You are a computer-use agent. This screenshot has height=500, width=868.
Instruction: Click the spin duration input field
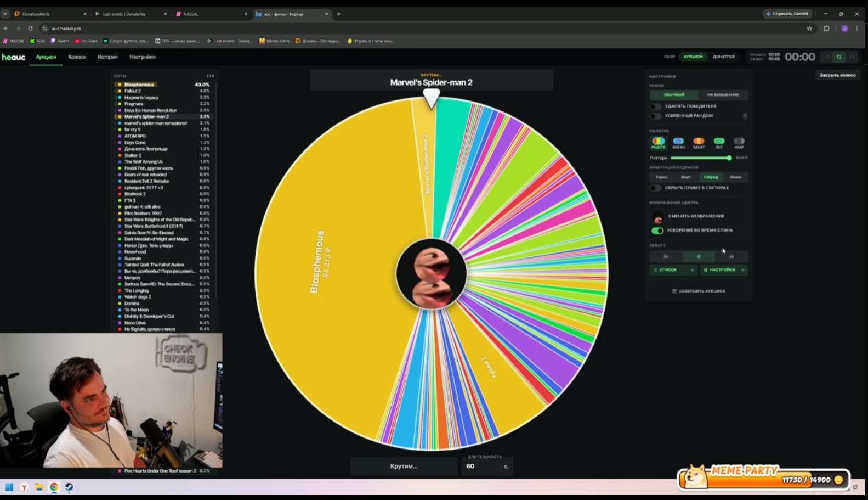click(x=487, y=466)
